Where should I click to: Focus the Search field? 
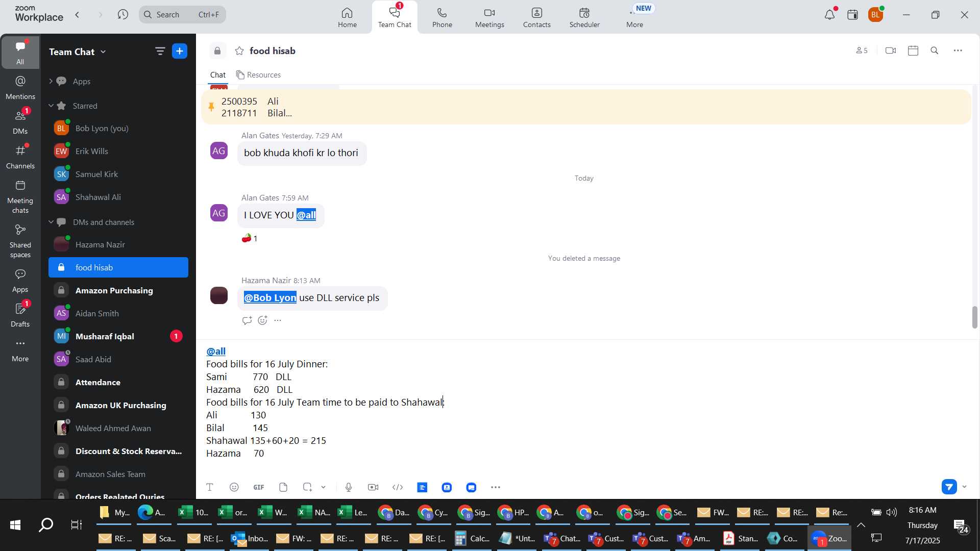click(x=182, y=15)
